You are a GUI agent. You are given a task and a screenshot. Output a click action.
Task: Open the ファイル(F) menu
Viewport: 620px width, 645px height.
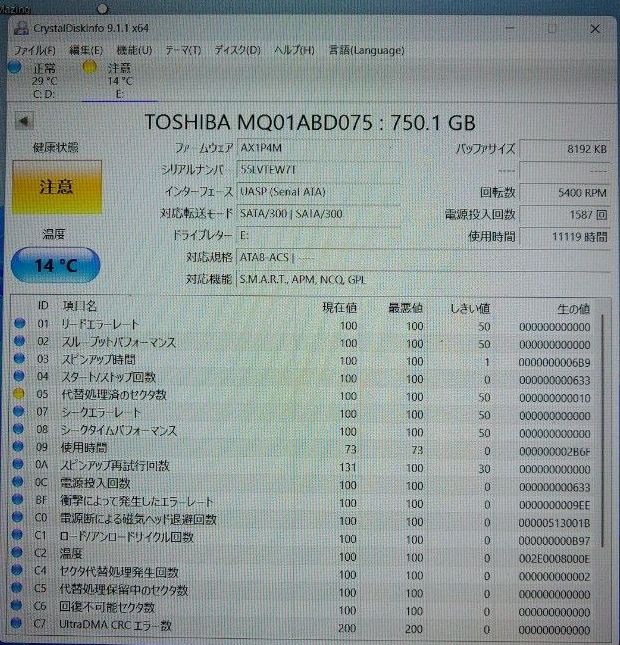pos(35,50)
